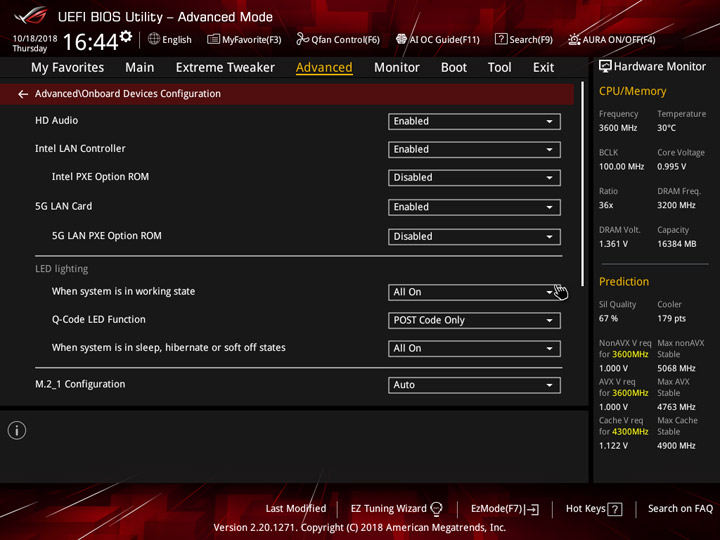Click the Advanced\Onboard Devices Configuration breadcrumb text
The height and width of the screenshot is (540, 720).
coord(128,94)
